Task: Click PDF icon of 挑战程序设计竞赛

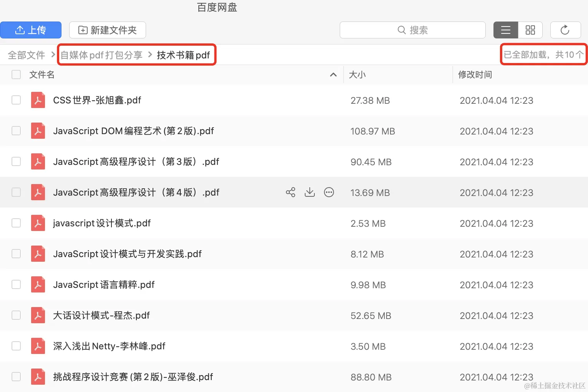Action: point(38,377)
